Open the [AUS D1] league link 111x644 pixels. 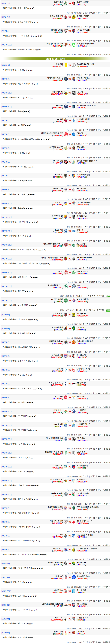click(6, 619)
